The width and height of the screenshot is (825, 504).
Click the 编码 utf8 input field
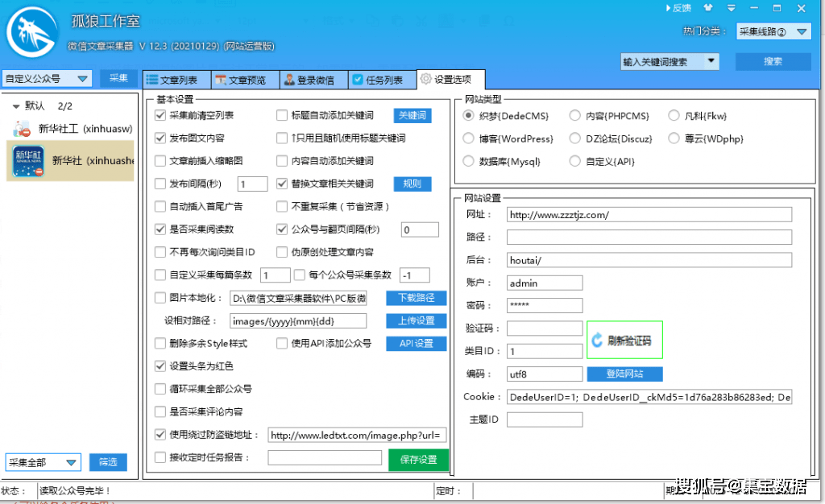[545, 374]
